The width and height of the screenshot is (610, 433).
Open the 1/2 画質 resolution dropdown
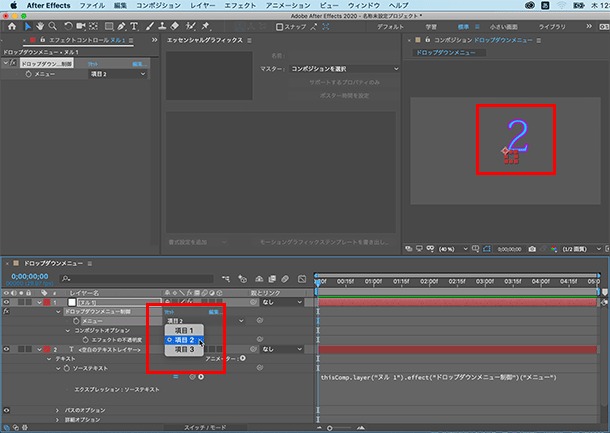coord(582,249)
